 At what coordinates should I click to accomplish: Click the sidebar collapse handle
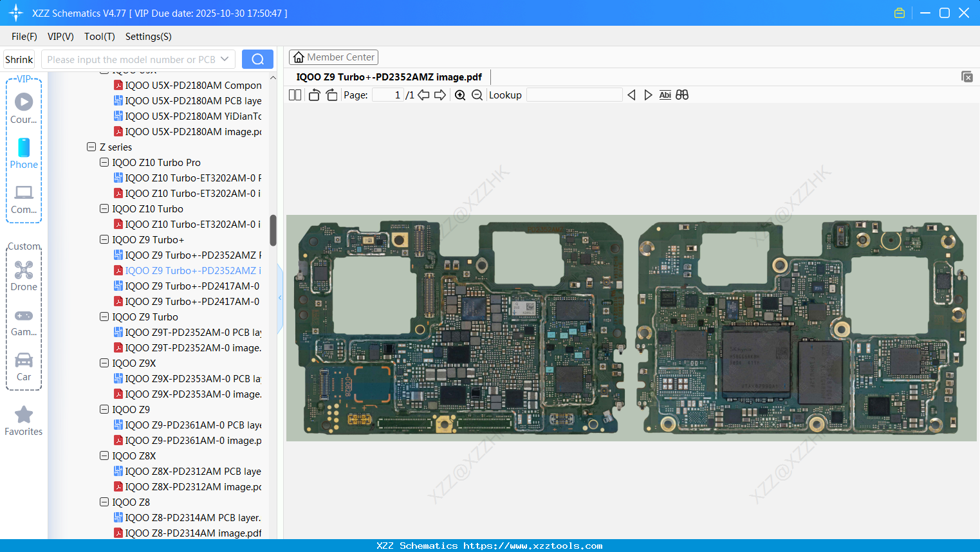click(281, 297)
